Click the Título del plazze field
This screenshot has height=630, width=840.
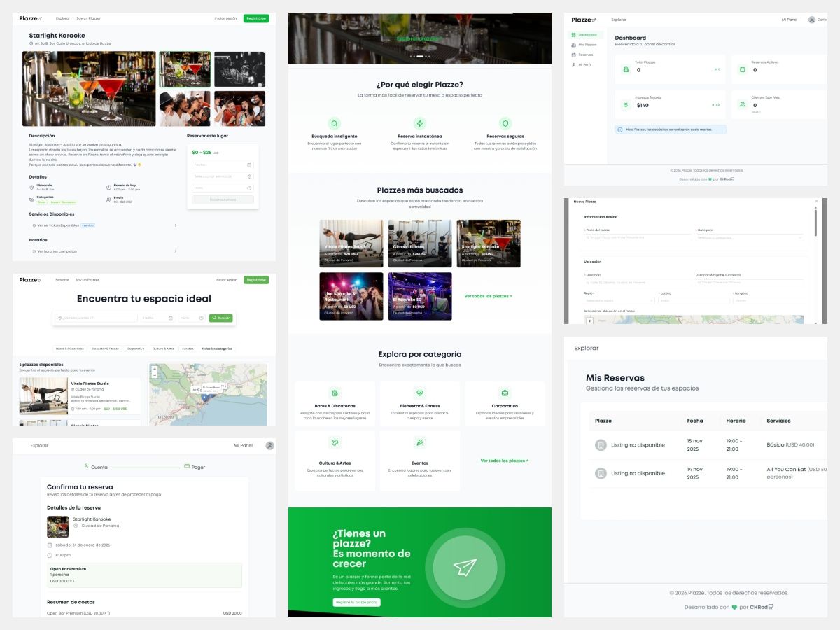[x=638, y=237]
